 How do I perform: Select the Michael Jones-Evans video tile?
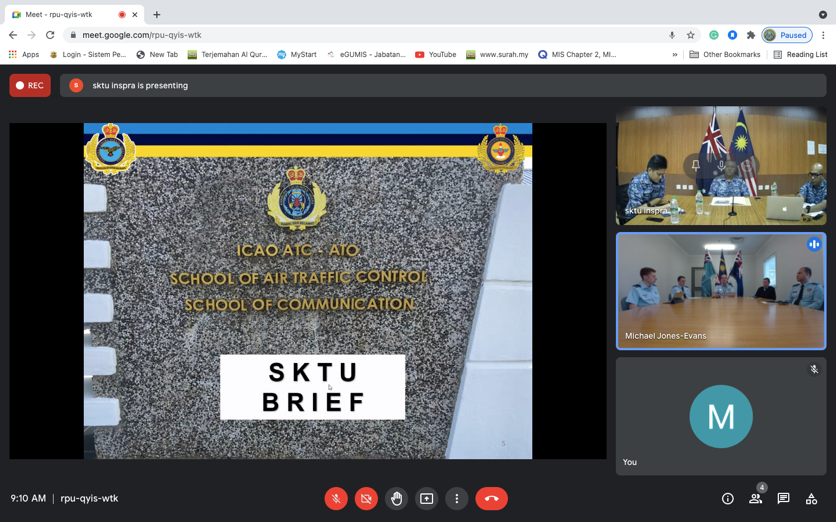point(721,291)
